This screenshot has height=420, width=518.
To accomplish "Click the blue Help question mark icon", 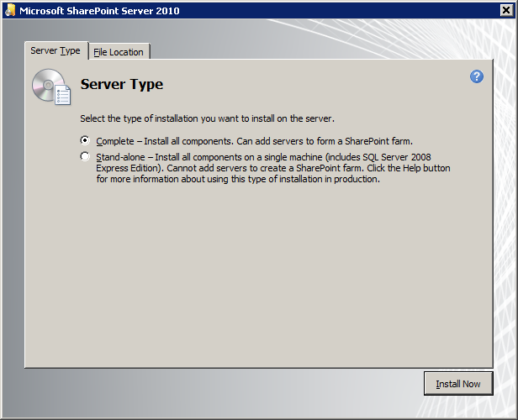I will pos(476,76).
